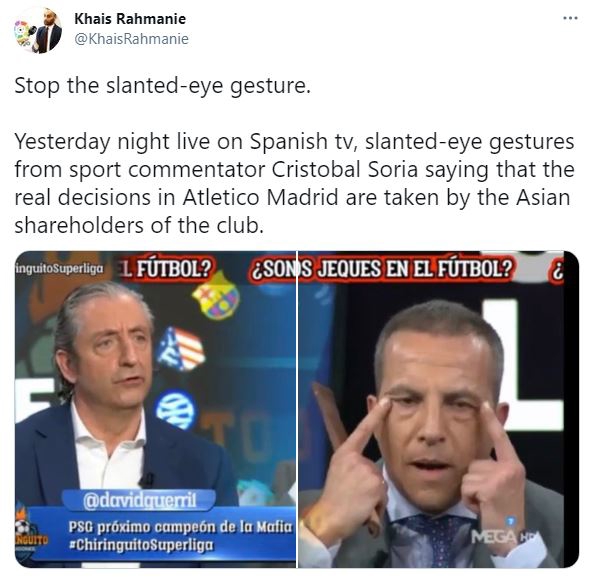Click the paragraph beginning 'Yesterday night live'
This screenshot has height=582, width=591.
(x=294, y=184)
